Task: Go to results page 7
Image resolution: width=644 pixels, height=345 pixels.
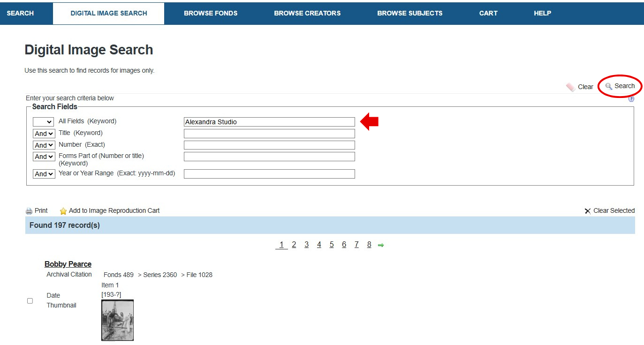Action: click(x=356, y=245)
